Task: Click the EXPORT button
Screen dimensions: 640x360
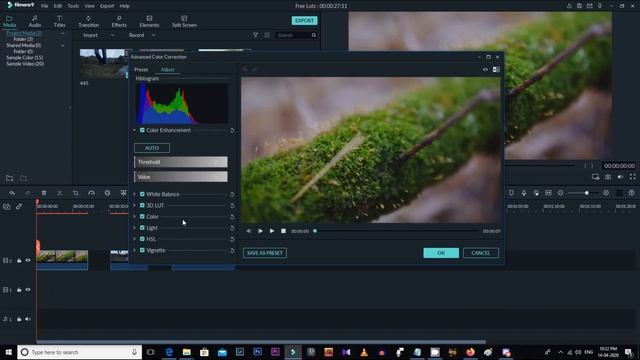Action: pyautogui.click(x=304, y=20)
